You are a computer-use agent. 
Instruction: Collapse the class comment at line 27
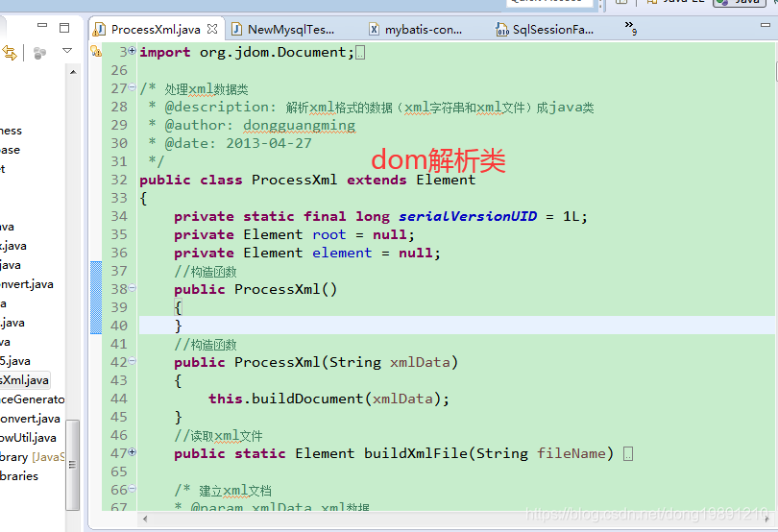132,87
